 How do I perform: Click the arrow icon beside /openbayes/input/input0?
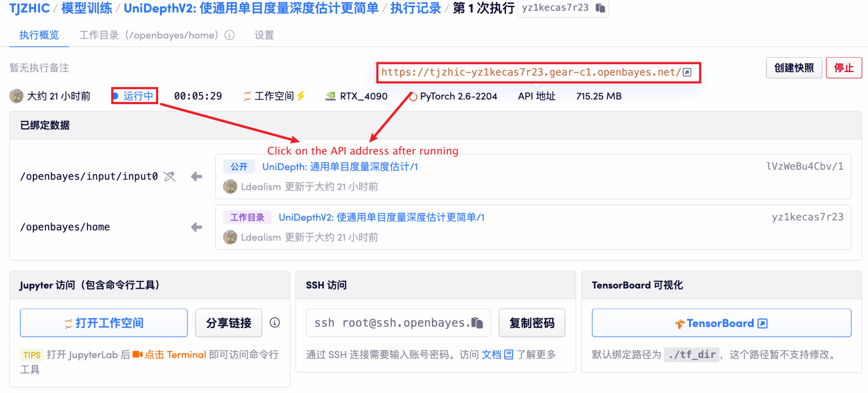(196, 176)
